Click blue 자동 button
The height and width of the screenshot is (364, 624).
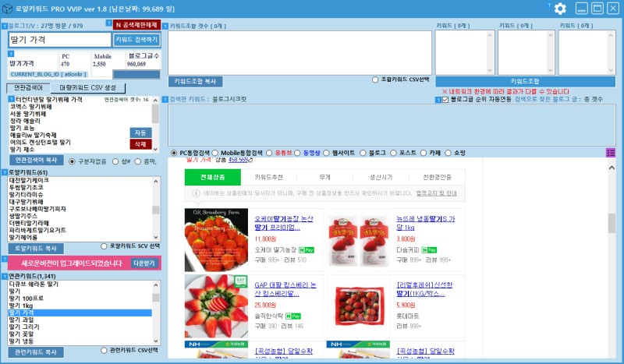[x=140, y=133]
